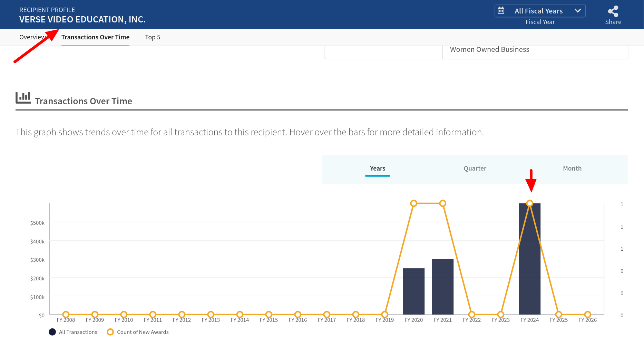Click the FY 2021 transactions bar

pyautogui.click(x=442, y=287)
